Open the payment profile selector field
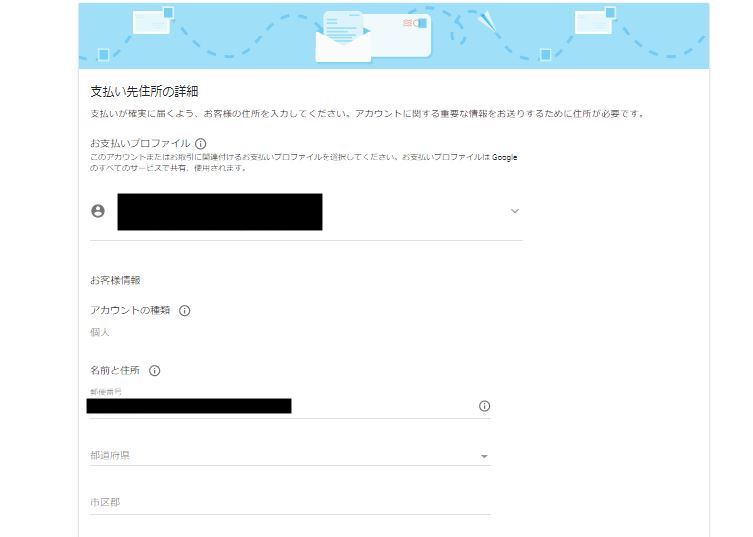Screen dimensions: 753x537 [x=306, y=212]
